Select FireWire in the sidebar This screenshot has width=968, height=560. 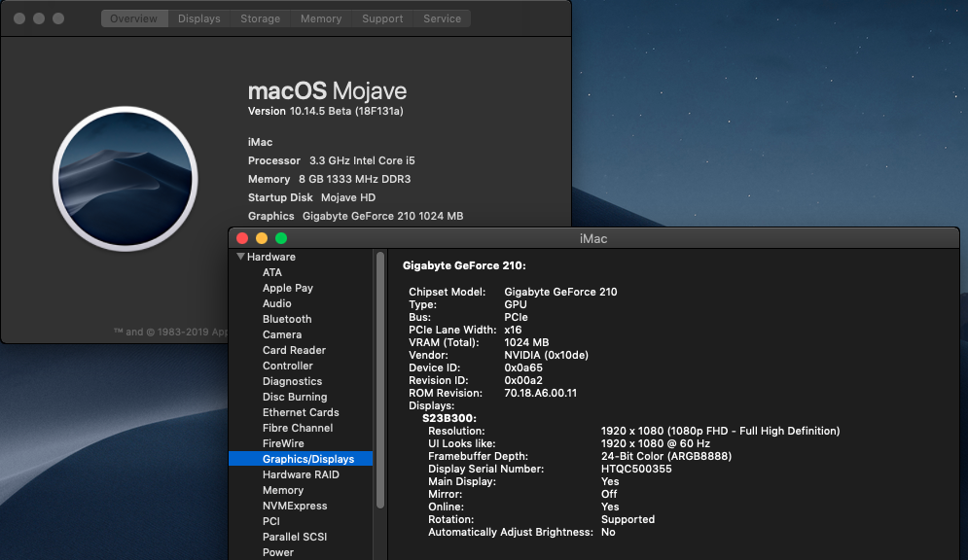(283, 443)
